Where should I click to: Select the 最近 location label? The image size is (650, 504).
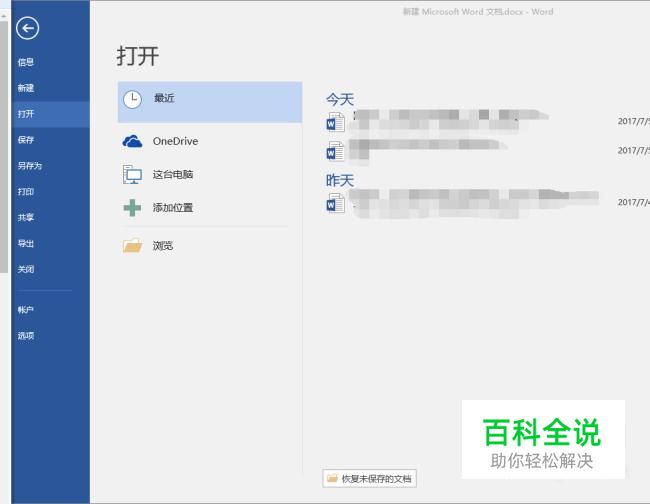(164, 98)
